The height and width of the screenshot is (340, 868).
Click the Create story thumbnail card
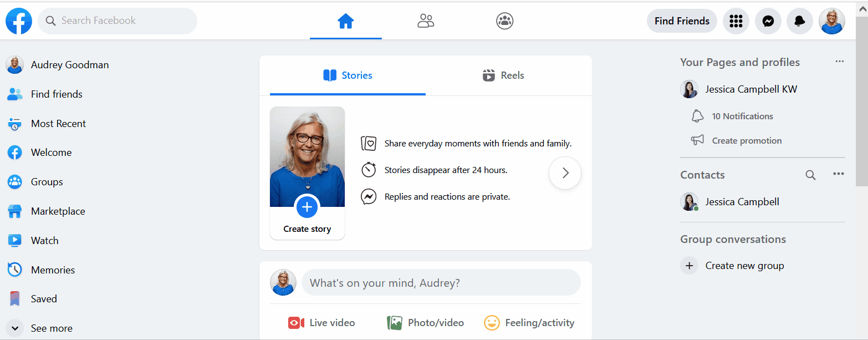click(307, 173)
